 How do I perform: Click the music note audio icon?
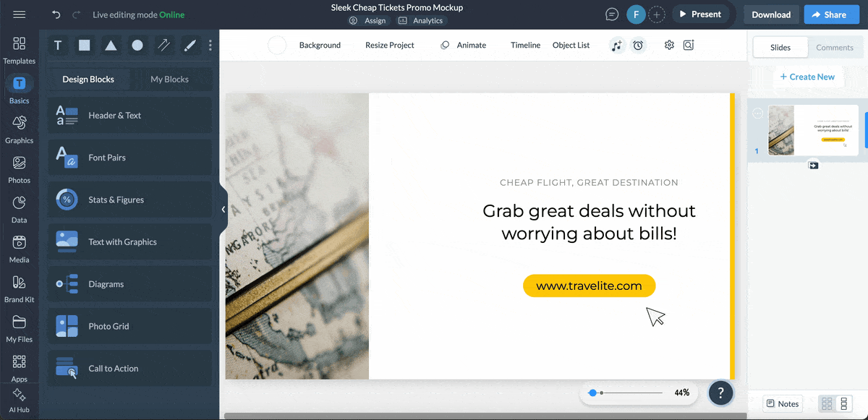tap(616, 46)
